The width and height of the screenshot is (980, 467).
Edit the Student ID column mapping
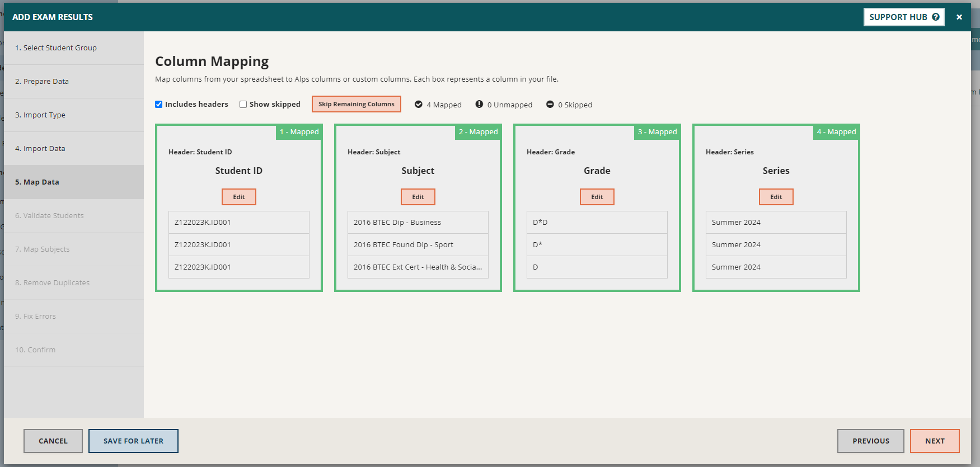click(x=239, y=197)
